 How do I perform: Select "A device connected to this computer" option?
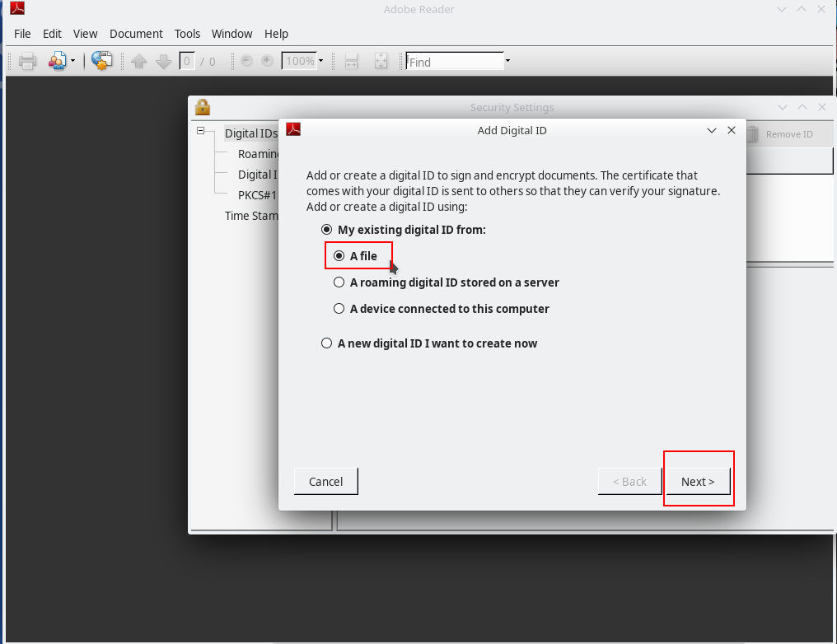(x=339, y=309)
